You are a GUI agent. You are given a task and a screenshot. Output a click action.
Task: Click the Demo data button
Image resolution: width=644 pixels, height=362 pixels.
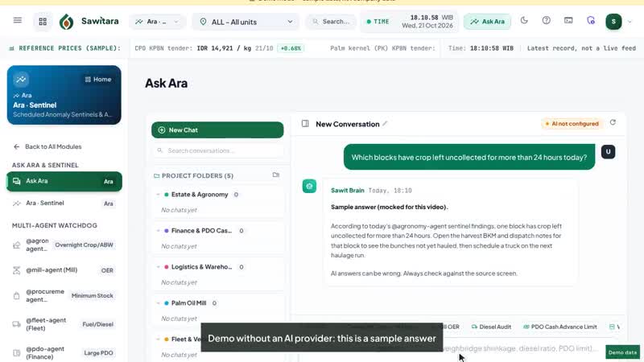click(x=622, y=352)
